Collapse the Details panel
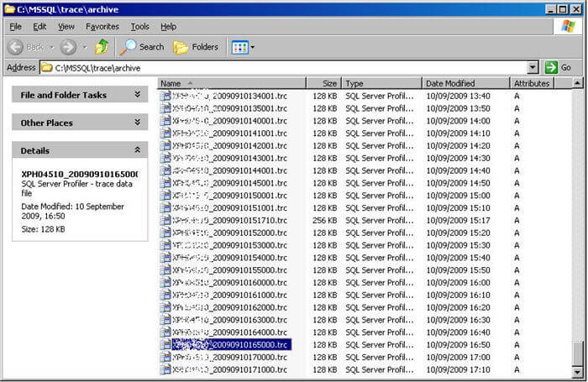Viewport: 588px width, 382px height. (x=138, y=150)
